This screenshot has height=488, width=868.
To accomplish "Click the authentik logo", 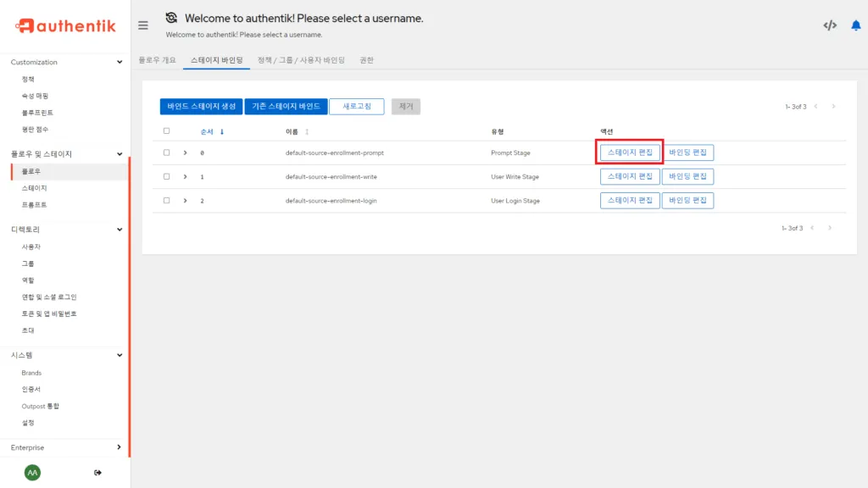I will click(x=64, y=25).
